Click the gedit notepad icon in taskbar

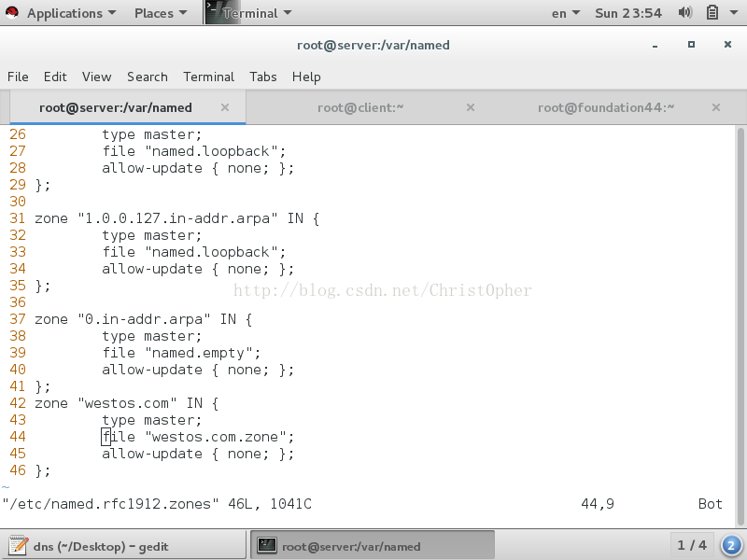point(18,546)
